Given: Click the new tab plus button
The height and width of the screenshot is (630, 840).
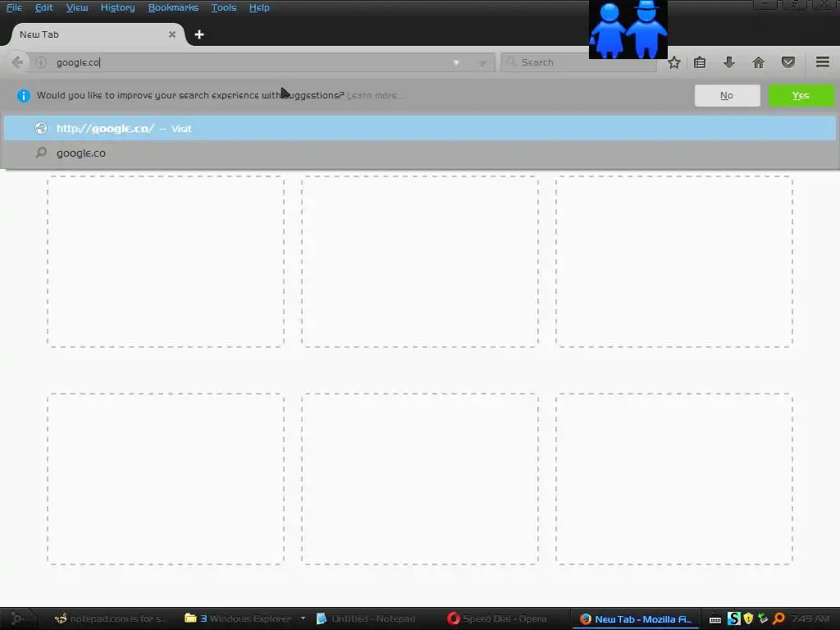Looking at the screenshot, I should 199,34.
